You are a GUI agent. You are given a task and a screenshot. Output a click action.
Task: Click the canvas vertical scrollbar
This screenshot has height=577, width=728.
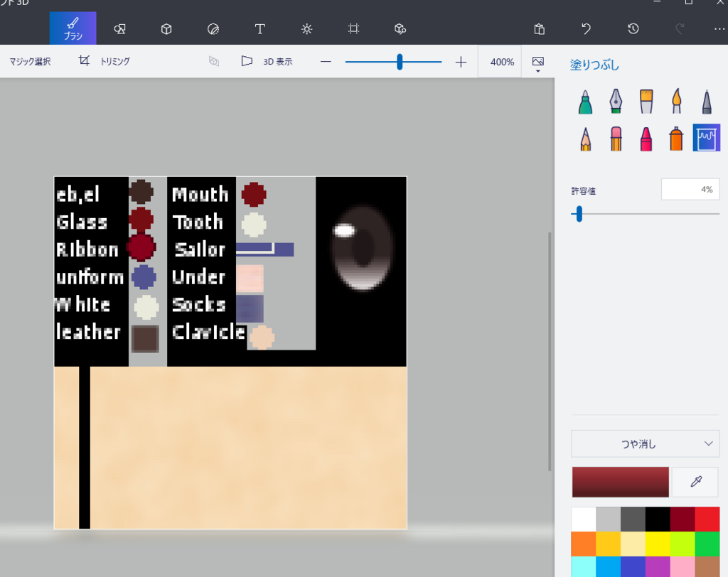tap(550, 352)
